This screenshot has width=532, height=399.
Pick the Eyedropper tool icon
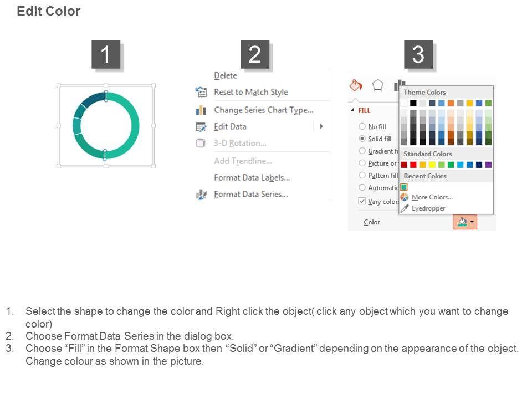tap(405, 208)
